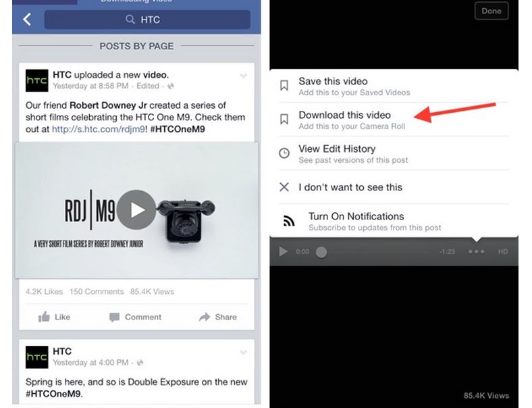Image resolution: width=532 pixels, height=408 pixels.
Task: Tap 85.4K Views in the video player
Action: pos(486,395)
